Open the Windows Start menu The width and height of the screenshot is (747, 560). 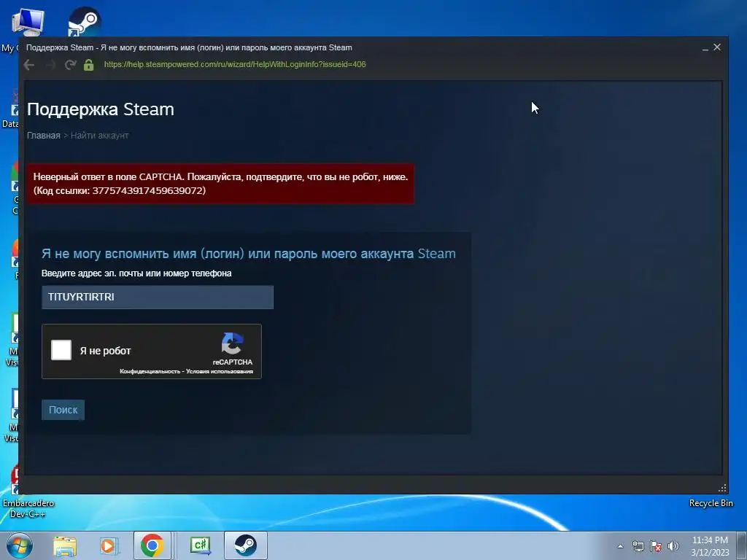20,545
